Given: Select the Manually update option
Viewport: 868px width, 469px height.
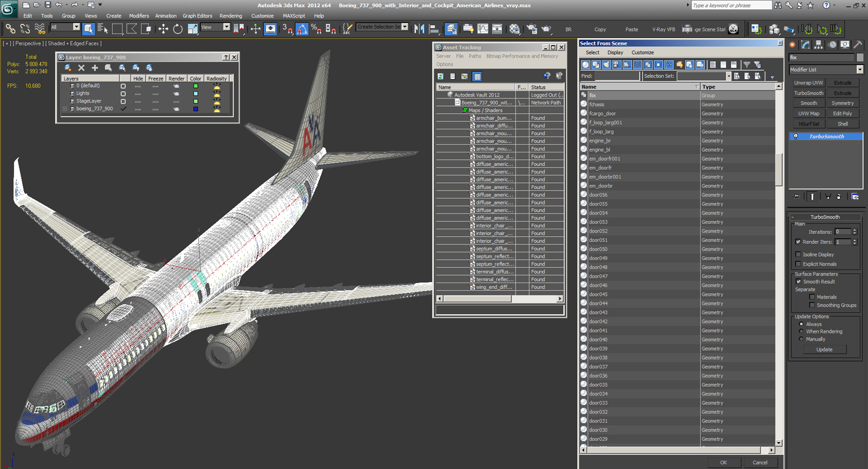Looking at the screenshot, I should [x=802, y=339].
